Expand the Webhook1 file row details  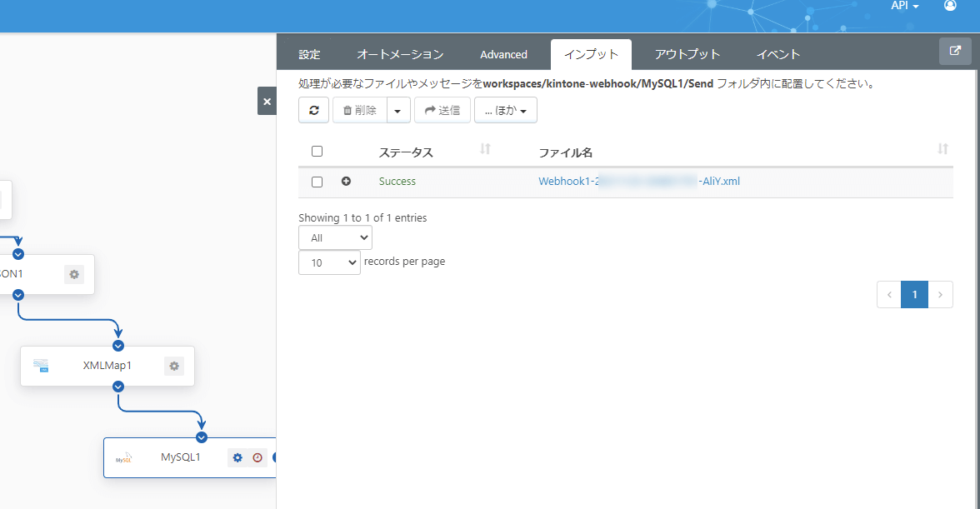(346, 182)
